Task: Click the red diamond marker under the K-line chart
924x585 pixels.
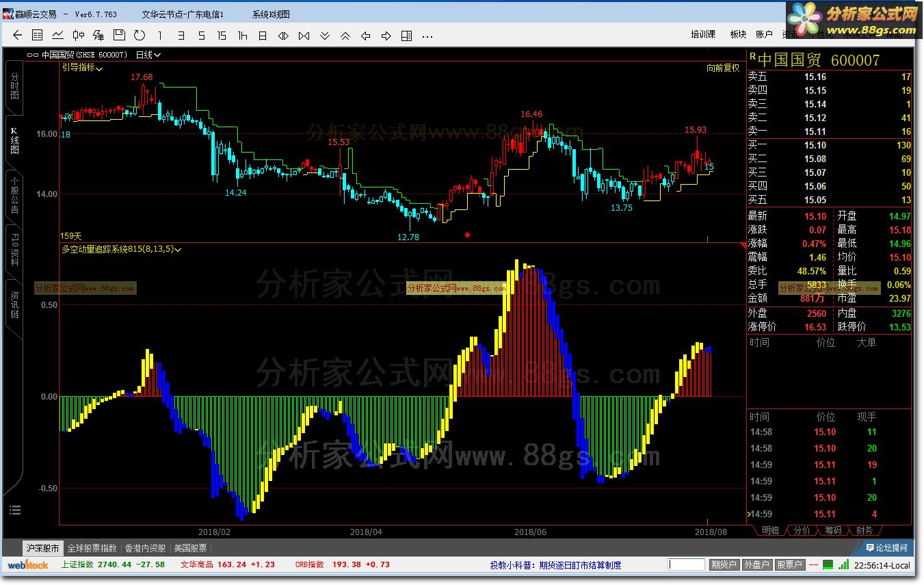Action: coord(468,235)
